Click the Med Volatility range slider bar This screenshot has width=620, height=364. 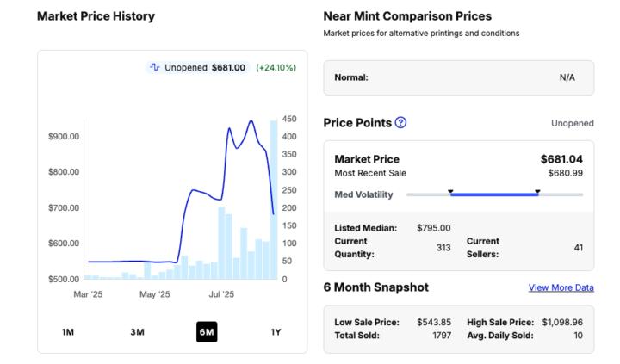[x=494, y=195]
